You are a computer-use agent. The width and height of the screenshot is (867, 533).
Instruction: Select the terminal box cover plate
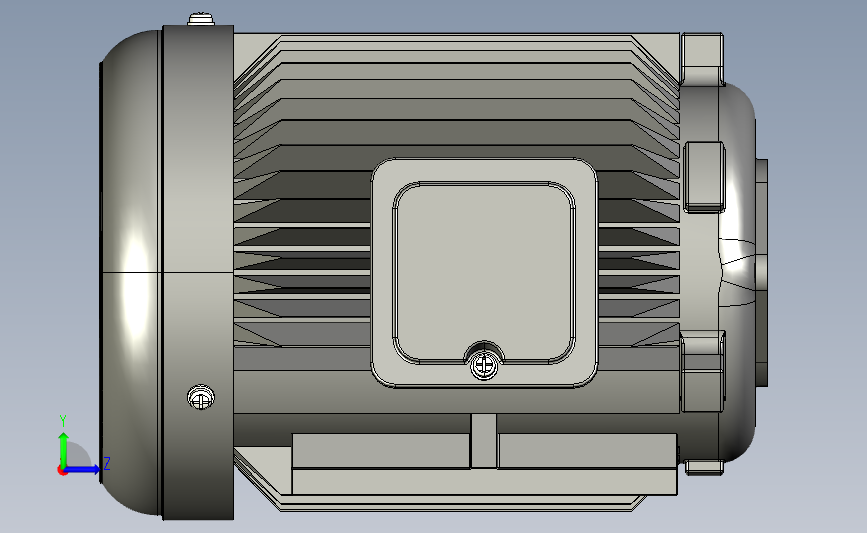(484, 273)
